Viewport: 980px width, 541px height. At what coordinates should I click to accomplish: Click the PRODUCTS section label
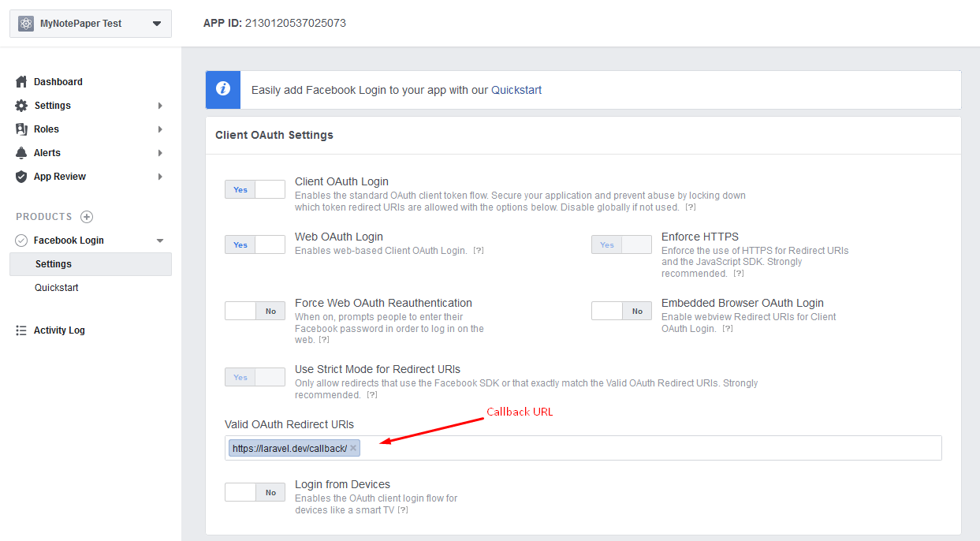(44, 217)
